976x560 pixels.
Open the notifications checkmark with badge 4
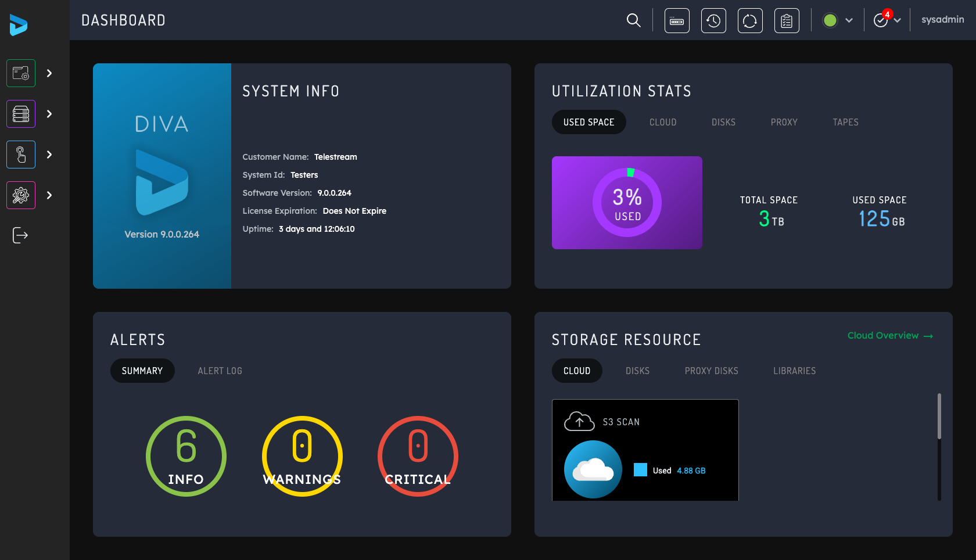(x=882, y=19)
